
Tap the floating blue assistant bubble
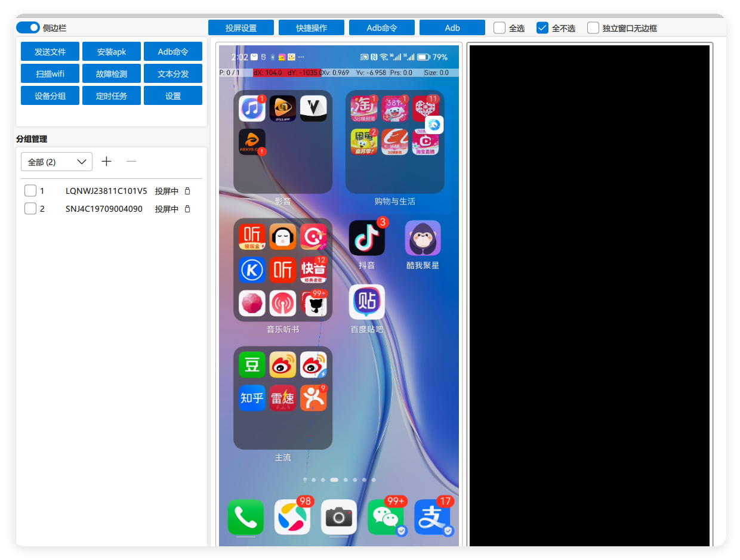click(x=434, y=125)
